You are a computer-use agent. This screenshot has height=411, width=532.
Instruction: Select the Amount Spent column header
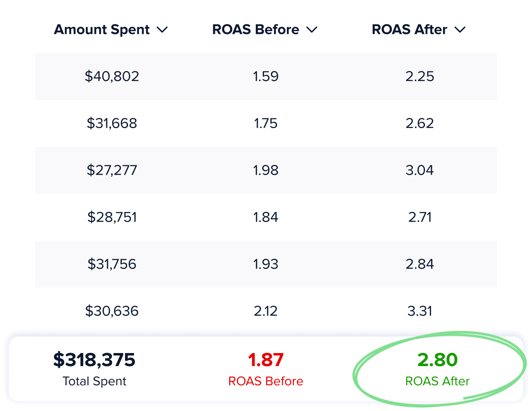click(x=102, y=30)
